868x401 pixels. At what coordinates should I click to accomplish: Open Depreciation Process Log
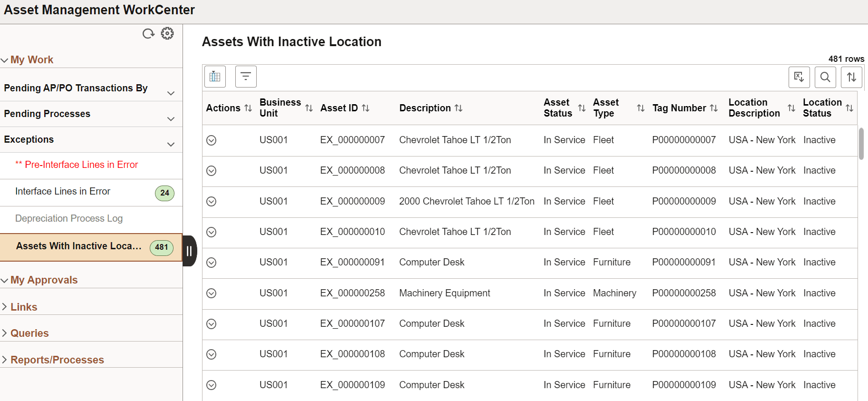point(69,218)
